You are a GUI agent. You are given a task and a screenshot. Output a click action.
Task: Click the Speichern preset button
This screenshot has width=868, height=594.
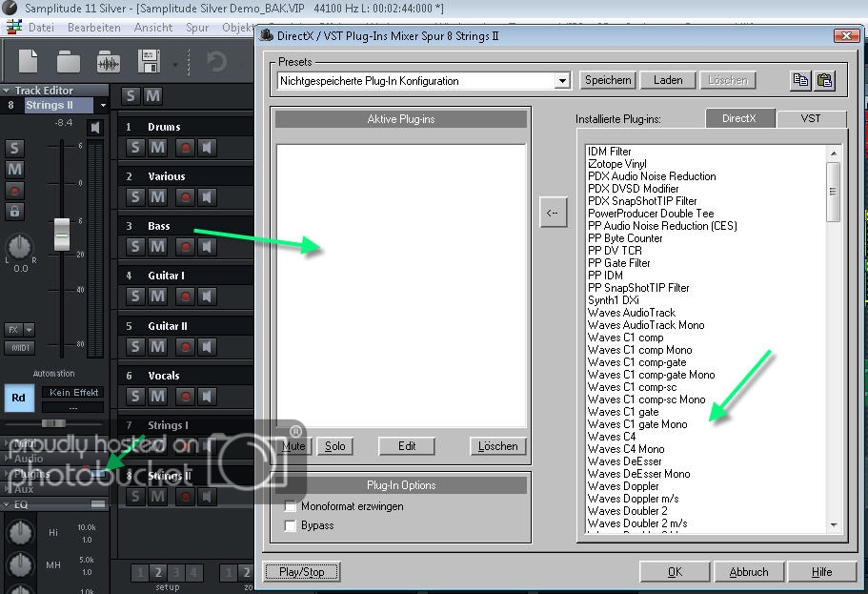pyautogui.click(x=608, y=80)
